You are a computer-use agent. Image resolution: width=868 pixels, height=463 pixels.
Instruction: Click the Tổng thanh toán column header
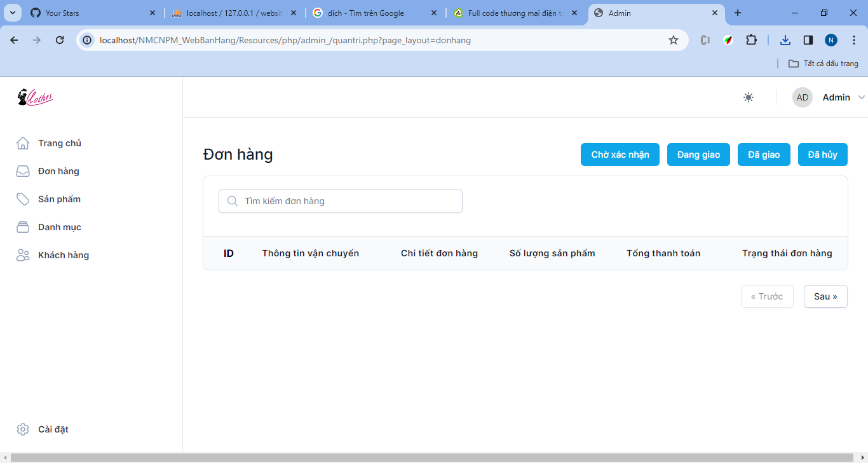pos(663,253)
